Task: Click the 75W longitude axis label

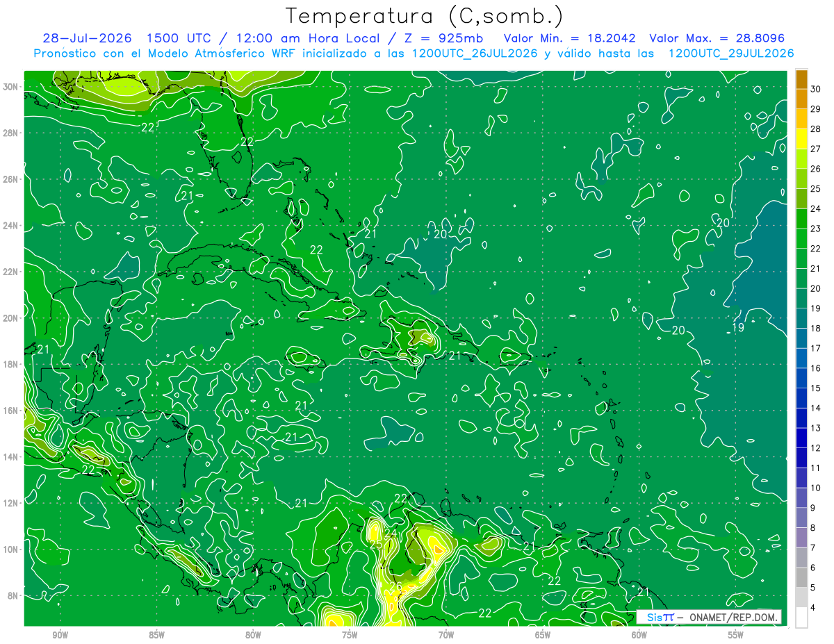Action: [x=350, y=635]
